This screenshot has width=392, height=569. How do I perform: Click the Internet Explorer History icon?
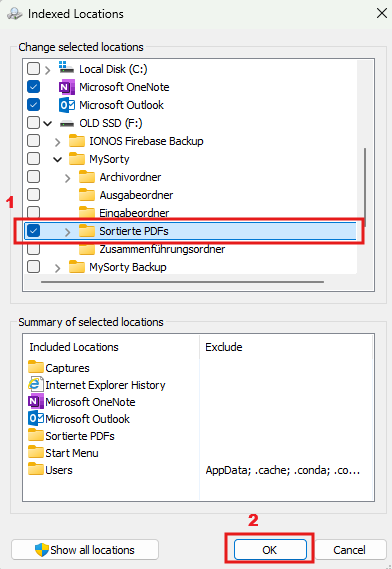[x=36, y=384]
